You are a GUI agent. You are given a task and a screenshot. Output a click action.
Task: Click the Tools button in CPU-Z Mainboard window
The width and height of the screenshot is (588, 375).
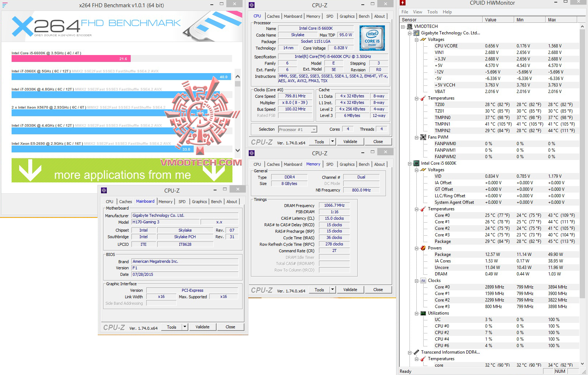[172, 327]
